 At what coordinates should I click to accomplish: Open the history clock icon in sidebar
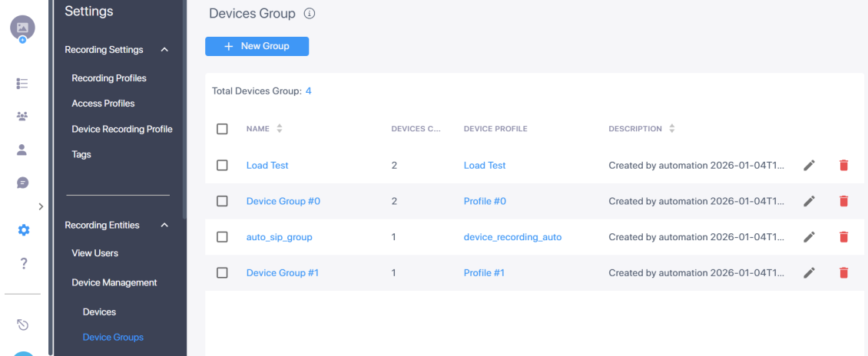coord(23,325)
